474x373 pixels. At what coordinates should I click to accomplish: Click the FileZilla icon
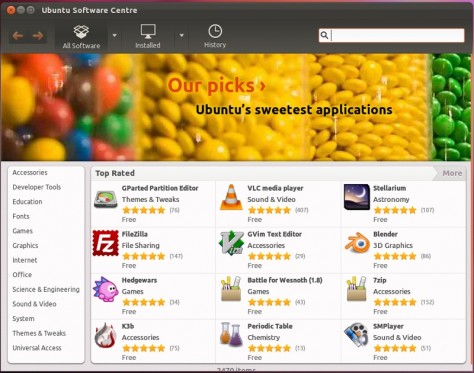[106, 243]
